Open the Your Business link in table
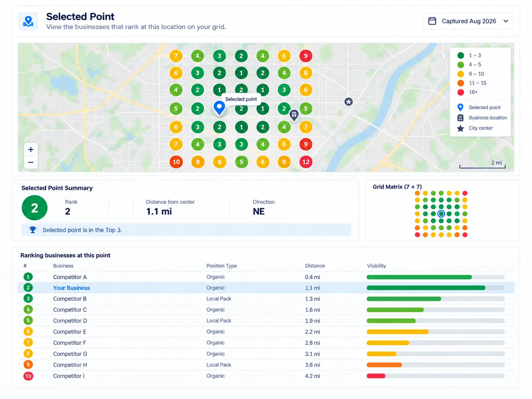532x399 pixels. coord(71,288)
